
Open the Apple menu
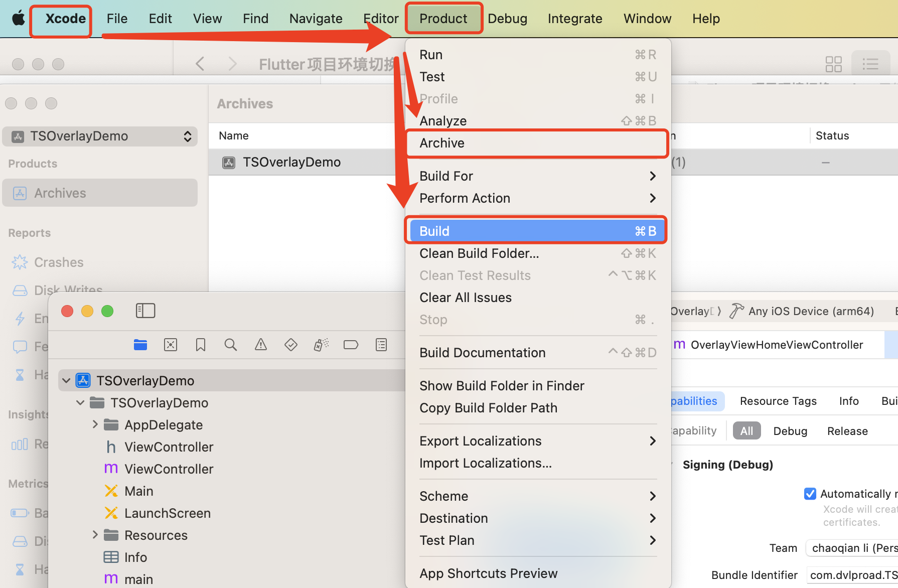(19, 19)
